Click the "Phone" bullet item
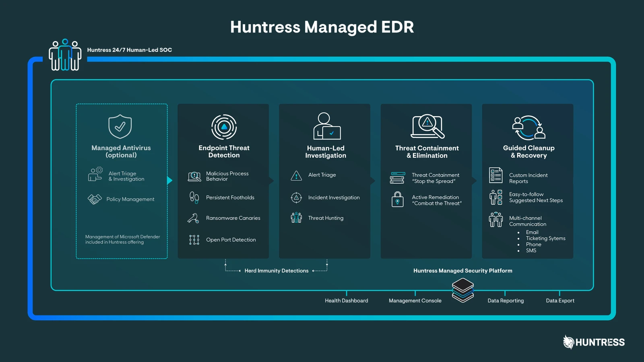Screen dimensions: 644x362 534,245
